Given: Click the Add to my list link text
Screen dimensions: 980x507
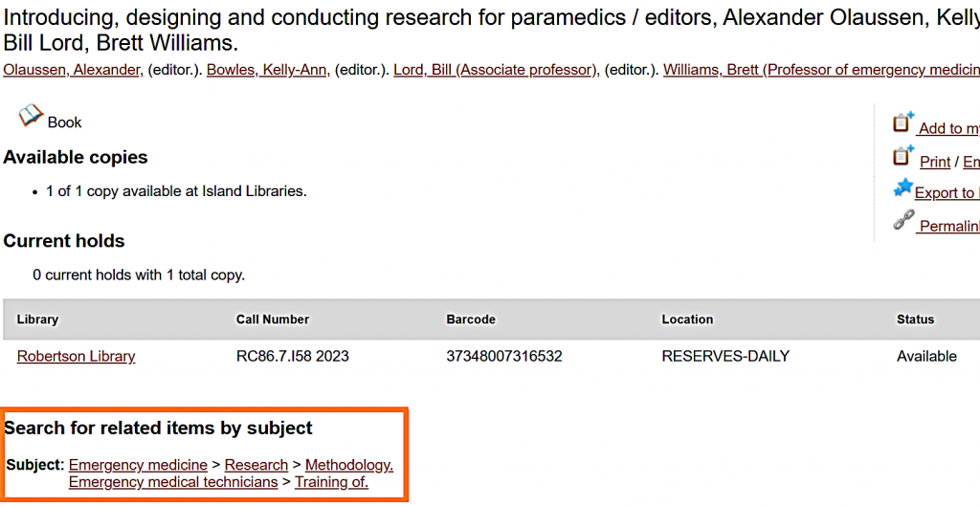Looking at the screenshot, I should (948, 129).
